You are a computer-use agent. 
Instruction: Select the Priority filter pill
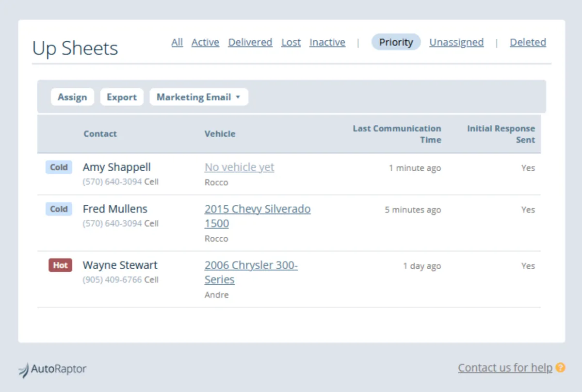(x=396, y=42)
